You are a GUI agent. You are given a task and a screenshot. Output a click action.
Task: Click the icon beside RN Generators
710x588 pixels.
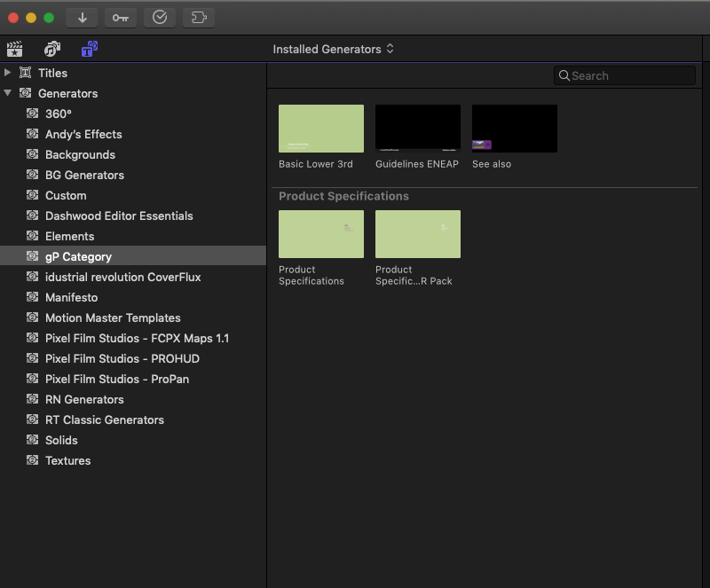coord(32,398)
